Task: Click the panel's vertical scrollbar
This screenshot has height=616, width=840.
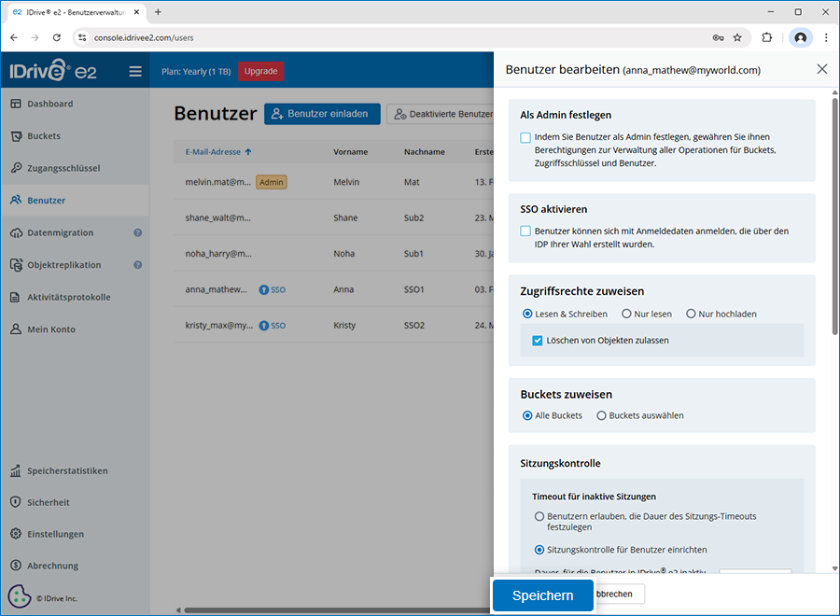Action: [x=834, y=215]
